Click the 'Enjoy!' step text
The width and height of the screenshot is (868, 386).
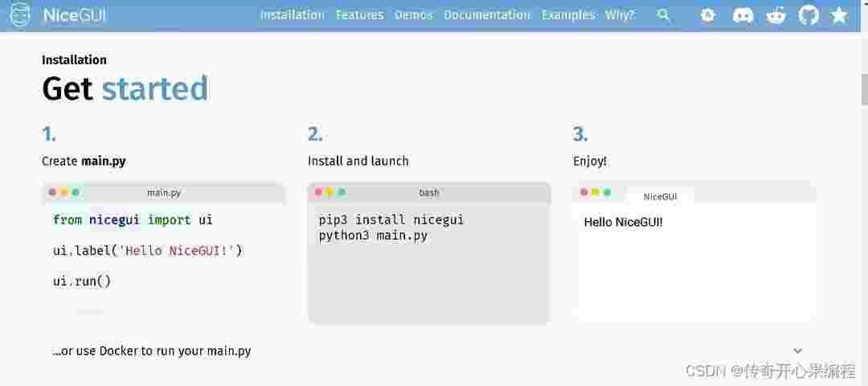coord(590,162)
